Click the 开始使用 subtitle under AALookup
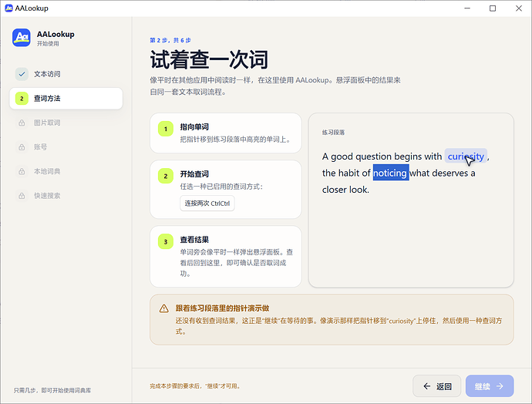The height and width of the screenshot is (404, 532). coord(48,43)
